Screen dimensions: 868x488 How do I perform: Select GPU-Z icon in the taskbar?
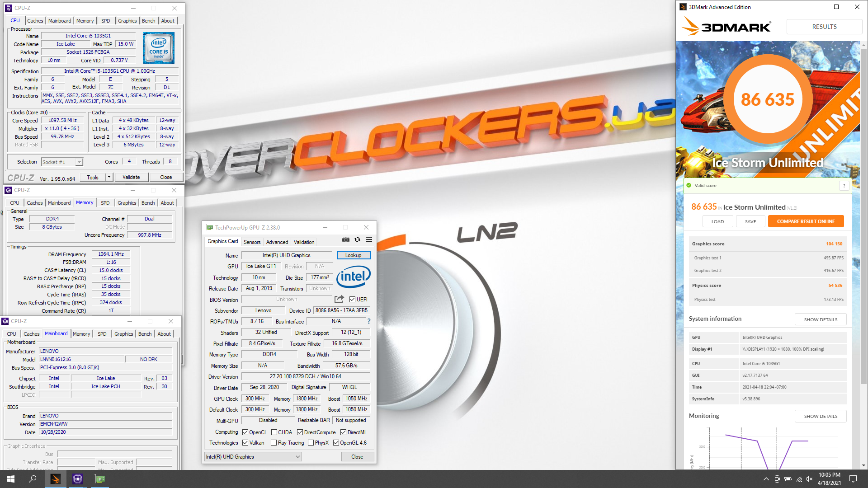(x=100, y=479)
